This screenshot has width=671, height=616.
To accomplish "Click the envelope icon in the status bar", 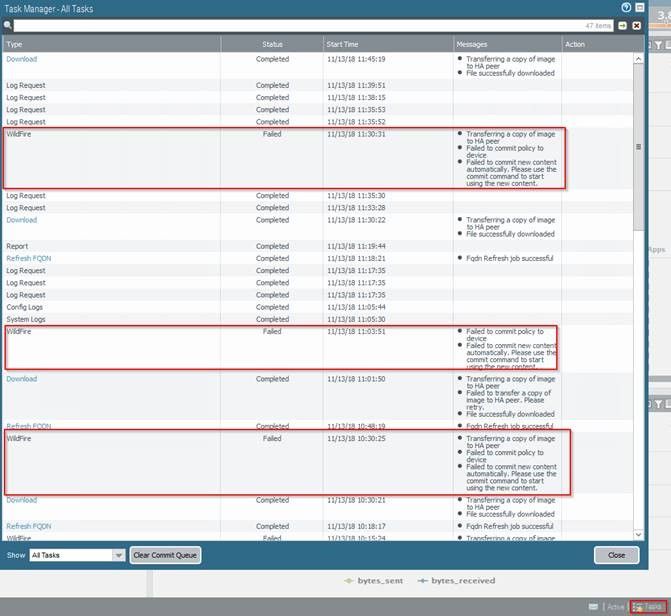I will coord(594,606).
